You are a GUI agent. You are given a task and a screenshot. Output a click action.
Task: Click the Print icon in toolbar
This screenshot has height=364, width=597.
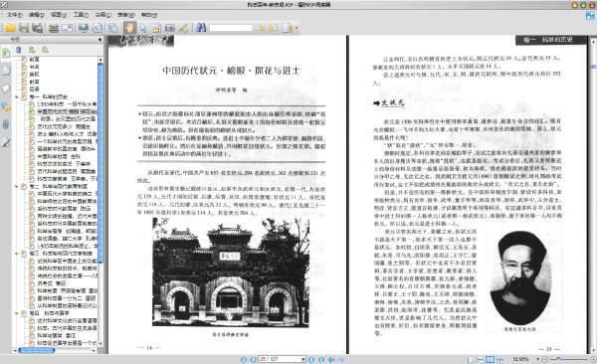[54, 28]
